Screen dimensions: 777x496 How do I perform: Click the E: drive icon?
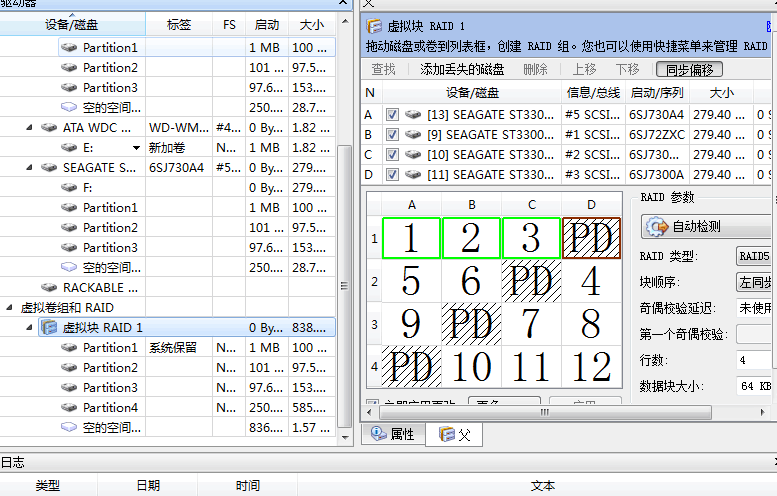[68, 148]
